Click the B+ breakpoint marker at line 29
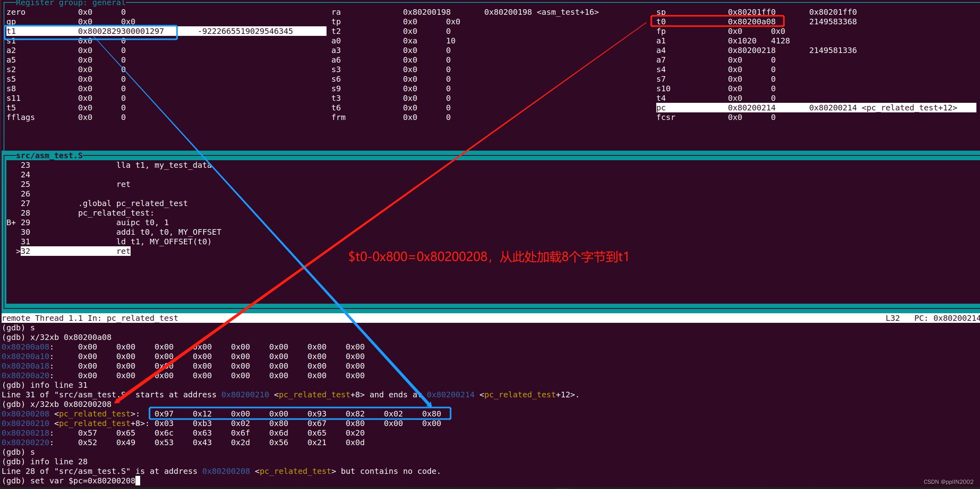This screenshot has height=489, width=980. (11, 222)
